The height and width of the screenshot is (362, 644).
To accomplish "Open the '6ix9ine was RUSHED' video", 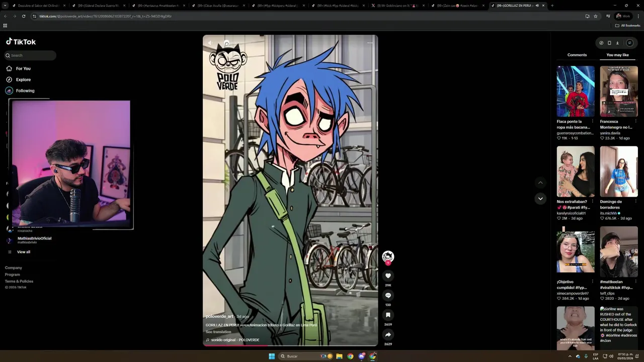I will (619, 328).
